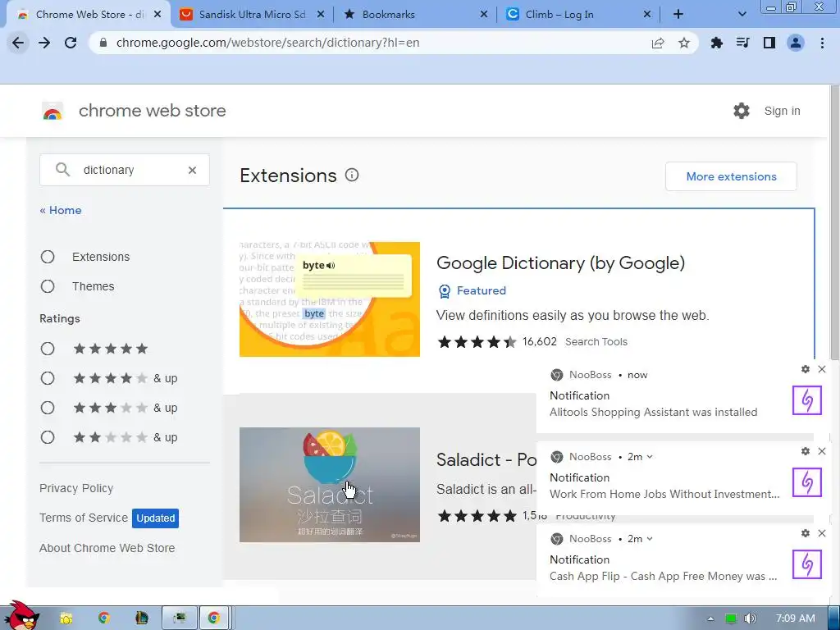Open About Chrome Web Store link
The image size is (840, 630).
click(107, 548)
